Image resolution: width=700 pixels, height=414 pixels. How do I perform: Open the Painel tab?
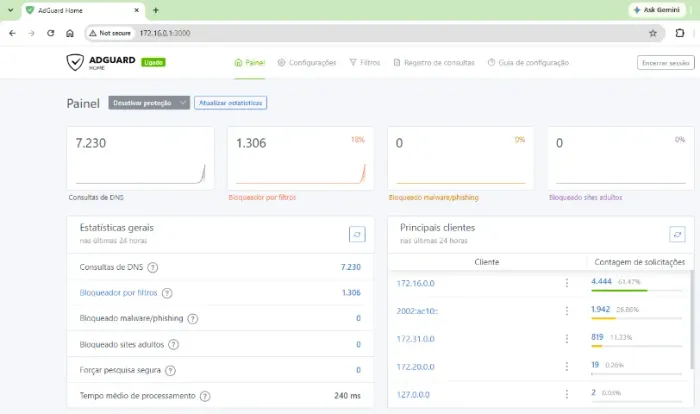pyautogui.click(x=250, y=63)
